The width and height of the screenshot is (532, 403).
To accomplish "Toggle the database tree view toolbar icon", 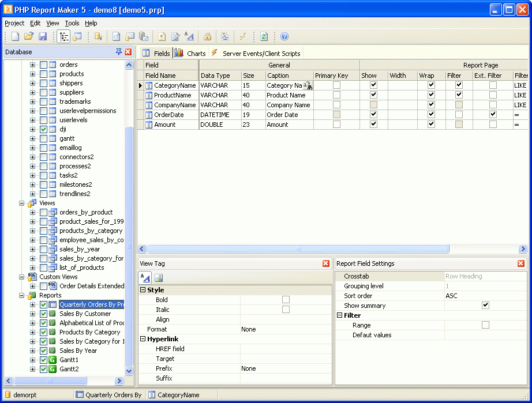I will pos(63,36).
